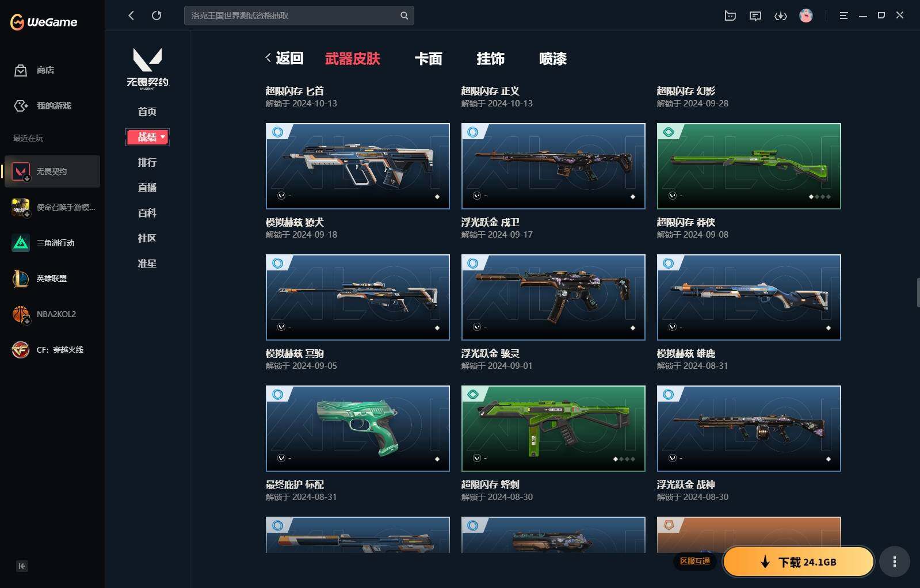Select 无畏契约 game icon in sidebar
The width and height of the screenshot is (920, 588).
21,171
